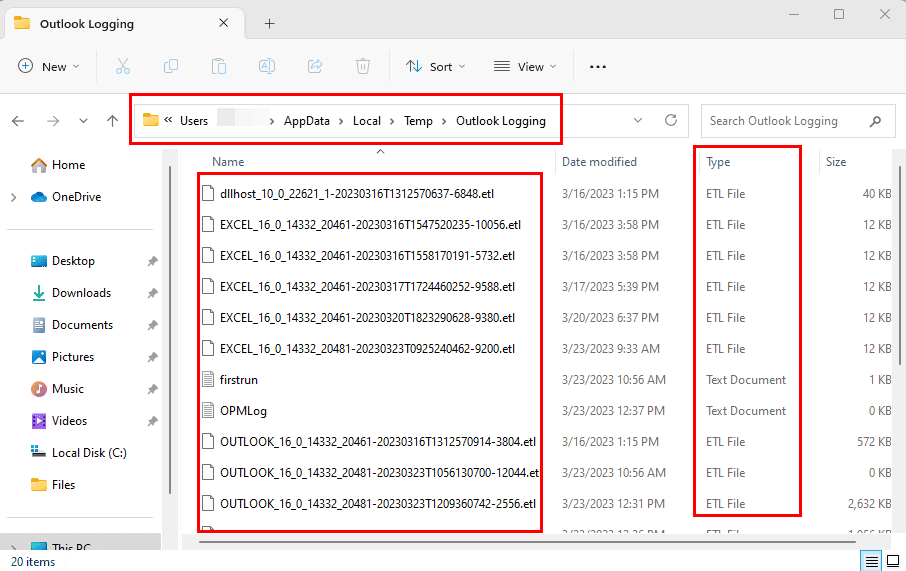906x571 pixels.
Task: Click the Share icon in toolbar
Action: (315, 67)
